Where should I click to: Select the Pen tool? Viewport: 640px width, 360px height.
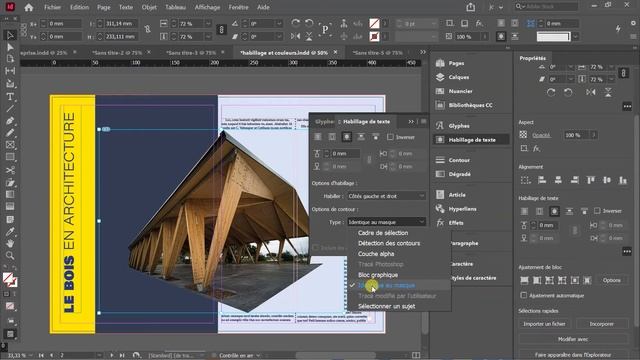[x=10, y=121]
